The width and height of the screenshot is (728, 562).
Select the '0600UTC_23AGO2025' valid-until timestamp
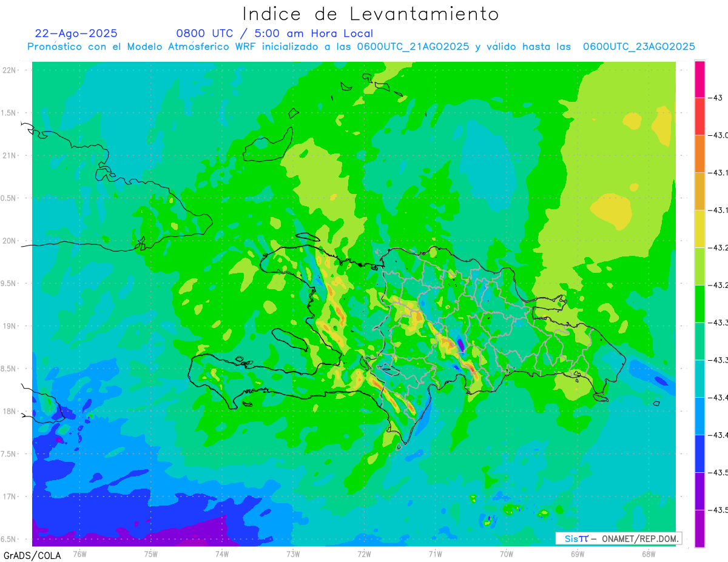639,47
